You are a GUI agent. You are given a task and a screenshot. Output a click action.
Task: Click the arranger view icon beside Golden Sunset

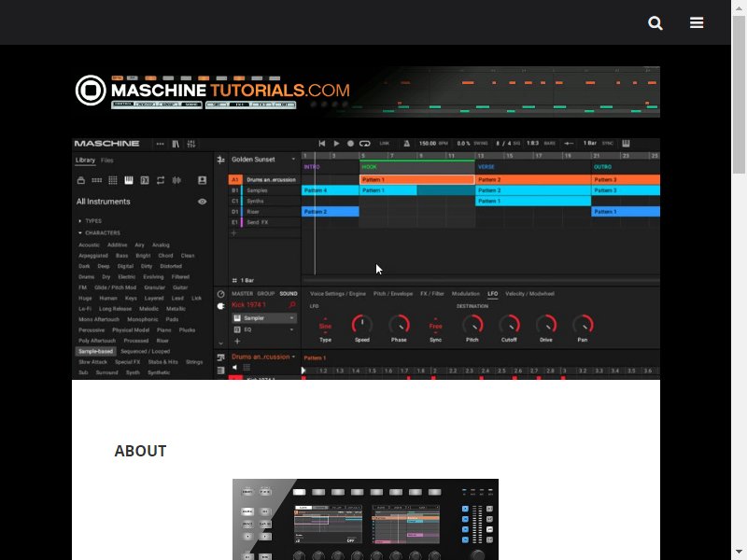[x=220, y=160]
